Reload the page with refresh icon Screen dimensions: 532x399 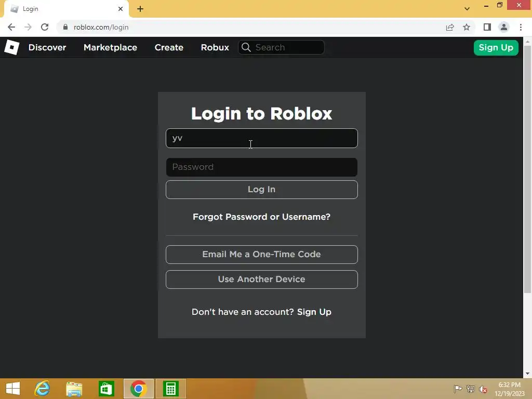tap(45, 27)
